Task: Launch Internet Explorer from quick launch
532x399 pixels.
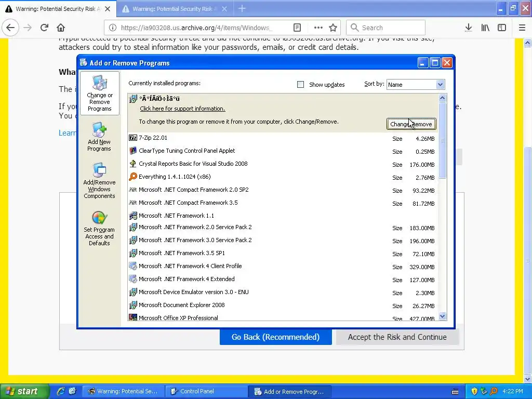Action: tap(61, 391)
